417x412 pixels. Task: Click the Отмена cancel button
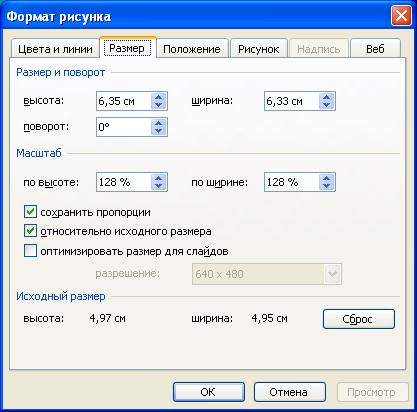point(289,392)
